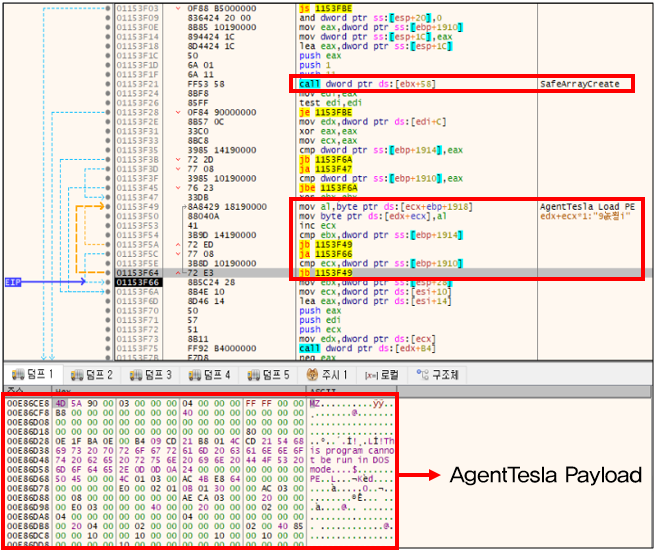Toggle breakpoint dot at address 01153F35
The image size is (657, 551).
pyautogui.click(x=108, y=150)
